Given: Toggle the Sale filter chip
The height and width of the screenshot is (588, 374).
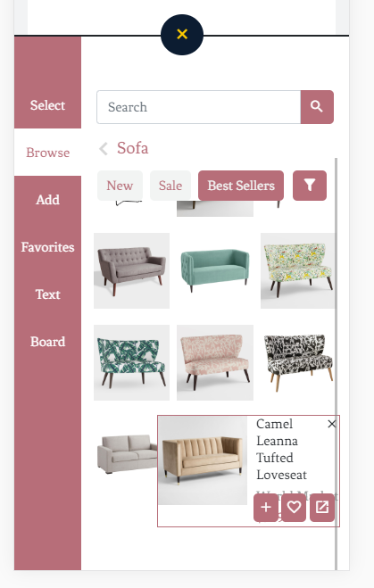Looking at the screenshot, I should pos(170,186).
